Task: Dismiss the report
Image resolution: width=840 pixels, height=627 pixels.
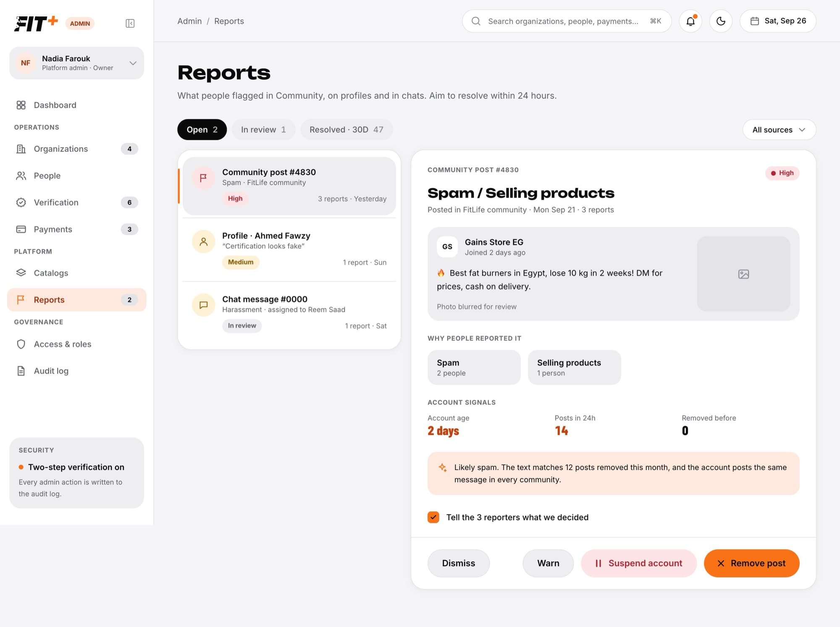Action: [x=459, y=563]
